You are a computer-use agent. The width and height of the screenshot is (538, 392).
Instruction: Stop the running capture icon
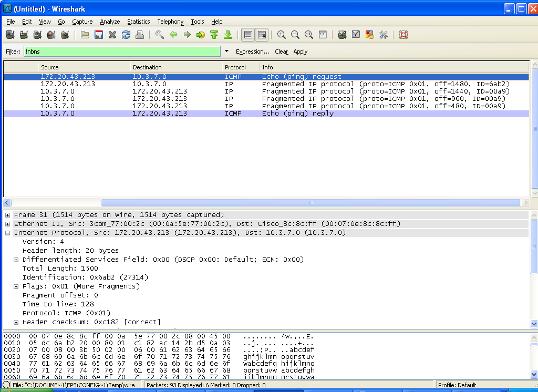(51, 35)
